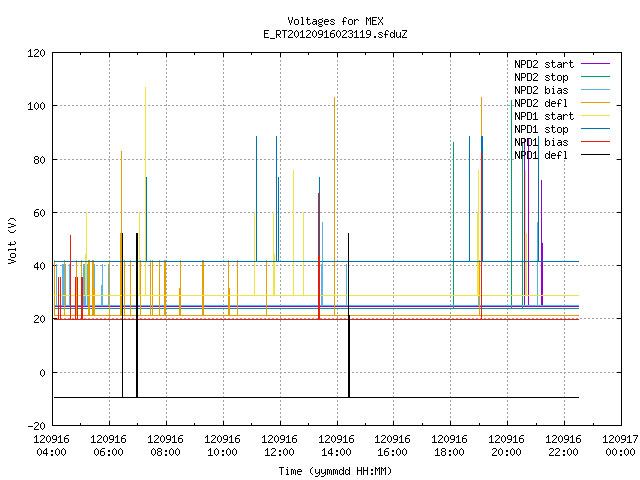Image resolution: width=640 pixels, height=480 pixels.
Task: Click the y-axis tick label -20
Action: (36, 426)
